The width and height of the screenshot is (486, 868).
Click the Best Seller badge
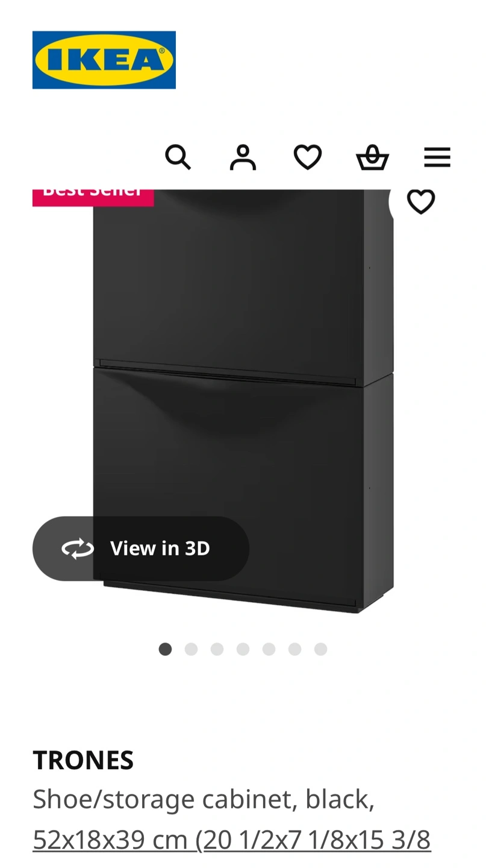coord(93,197)
